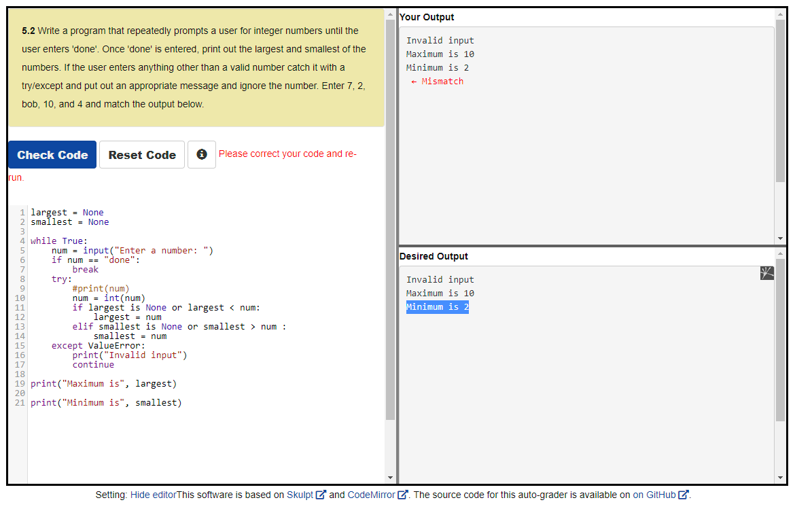Click line number 21 in the gutter
The image size is (812, 513).
tap(20, 403)
